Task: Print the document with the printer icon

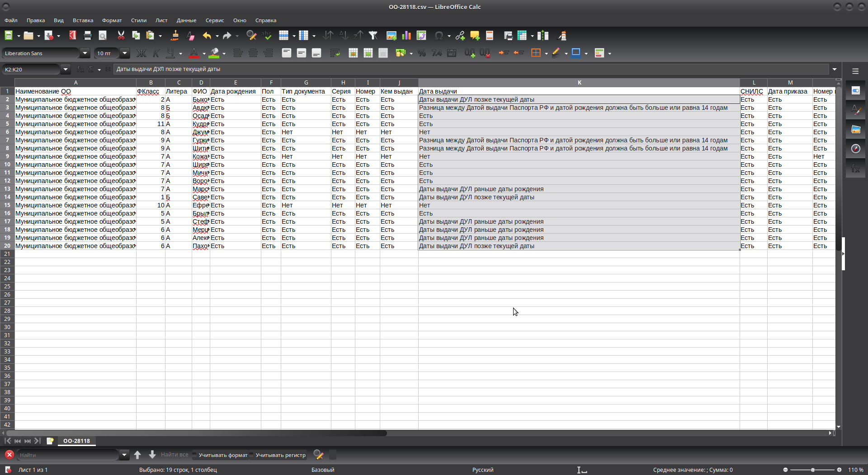Action: 88,36
